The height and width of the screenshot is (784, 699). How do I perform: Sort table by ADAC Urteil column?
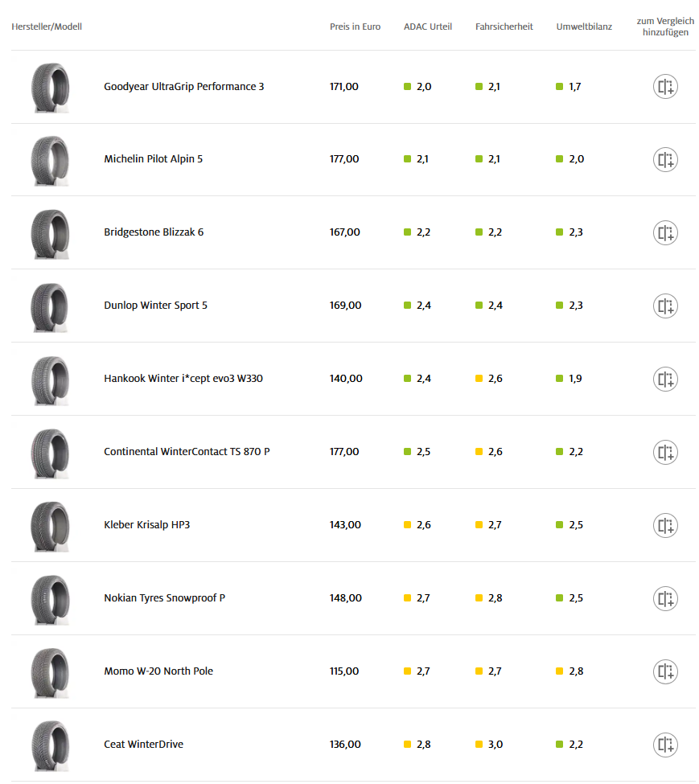pos(427,27)
